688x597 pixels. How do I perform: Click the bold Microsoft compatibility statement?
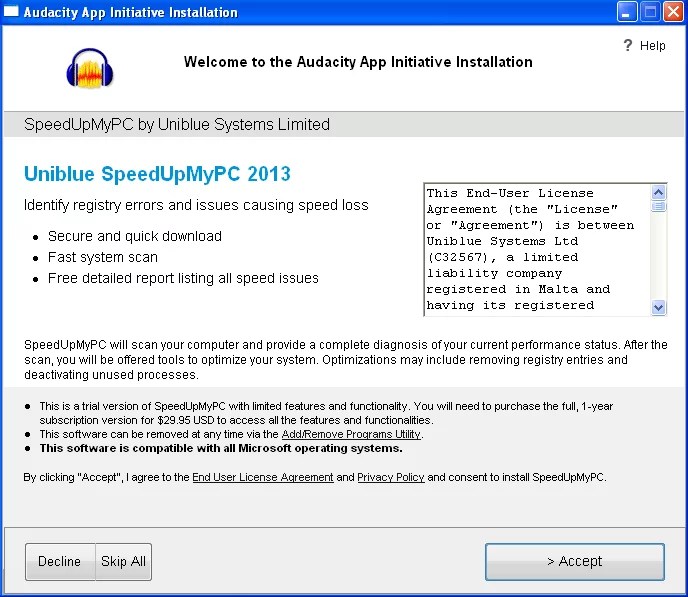pyautogui.click(x=221, y=448)
